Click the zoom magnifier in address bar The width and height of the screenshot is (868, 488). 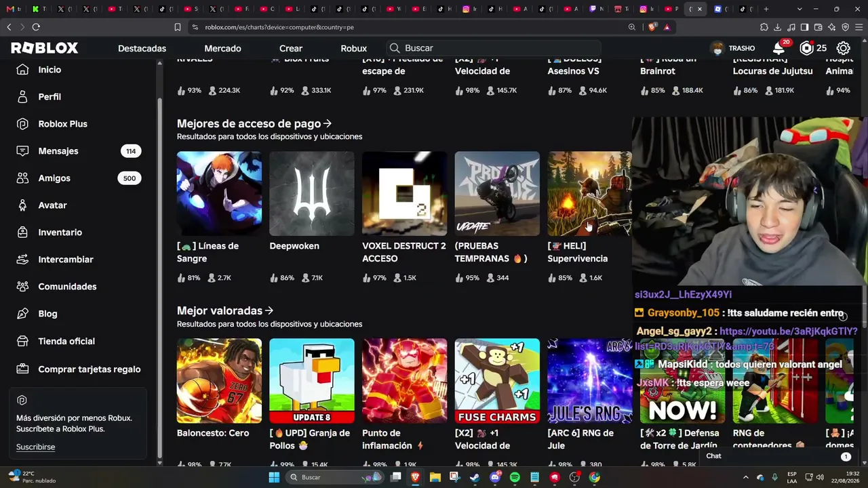632,27
